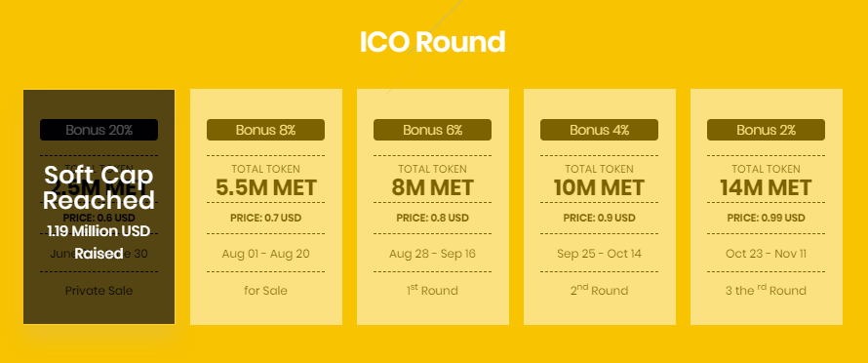Click the PRICE: 0.7 USD label
Image resolution: width=868 pixels, height=363 pixels.
(x=265, y=218)
